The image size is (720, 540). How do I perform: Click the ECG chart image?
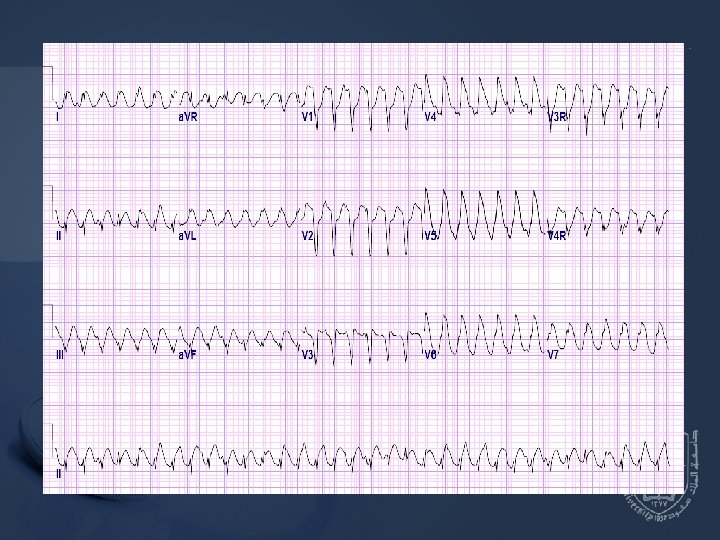pyautogui.click(x=363, y=269)
